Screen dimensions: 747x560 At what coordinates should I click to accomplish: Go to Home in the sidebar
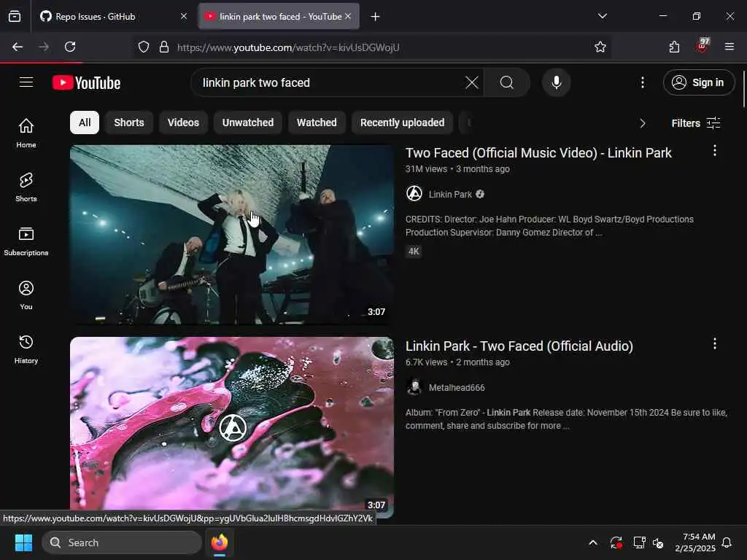(26, 133)
